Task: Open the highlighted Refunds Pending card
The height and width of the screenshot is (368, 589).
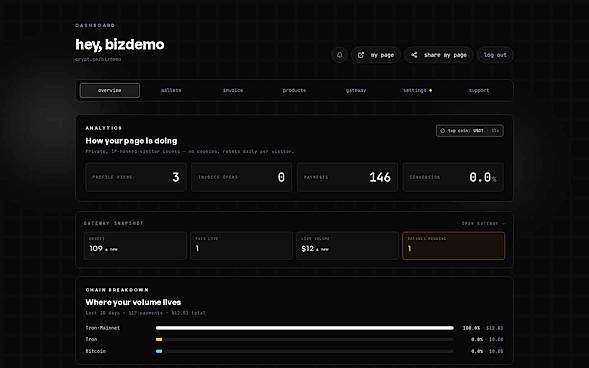Action: (453, 246)
